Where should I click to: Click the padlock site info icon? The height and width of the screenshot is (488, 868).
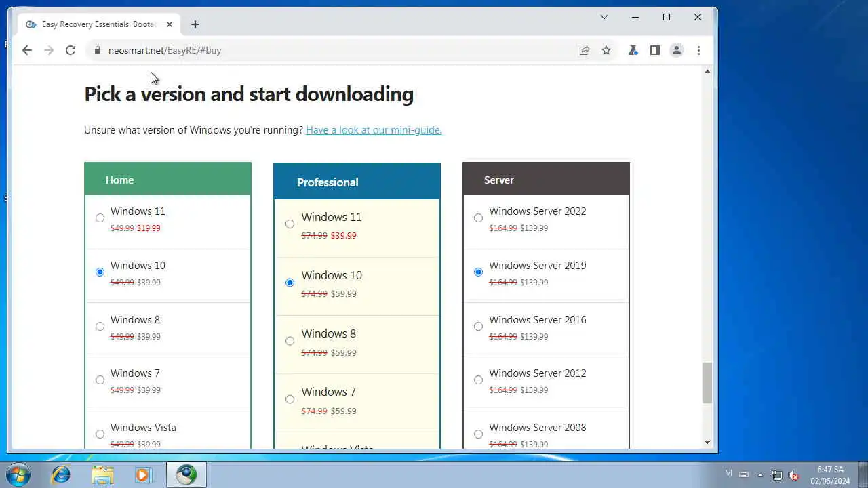point(98,50)
